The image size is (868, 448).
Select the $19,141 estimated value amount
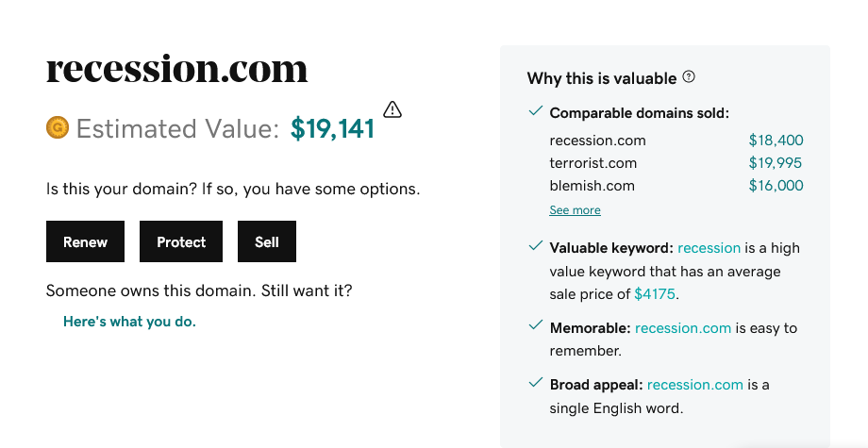[x=333, y=128]
